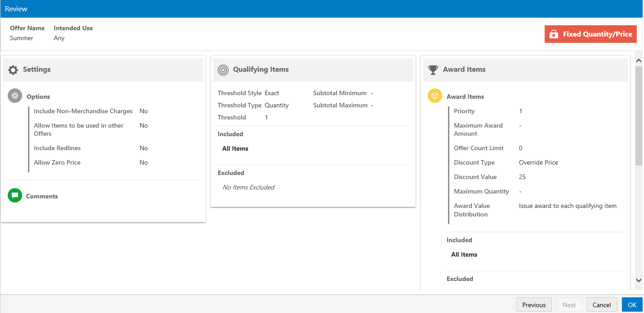The height and width of the screenshot is (313, 644).
Task: Click Issue award to each qualifying item
Action: [x=568, y=206]
